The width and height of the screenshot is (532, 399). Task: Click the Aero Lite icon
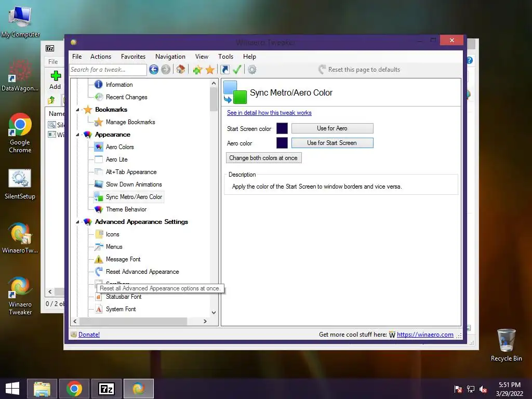[98, 159]
